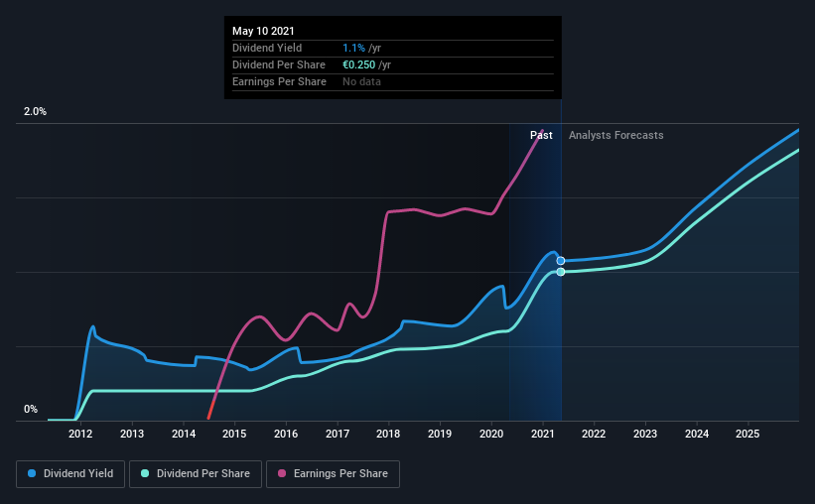
Task: Click the 1.1% dividend yield value in tooltip
Action: click(x=354, y=48)
